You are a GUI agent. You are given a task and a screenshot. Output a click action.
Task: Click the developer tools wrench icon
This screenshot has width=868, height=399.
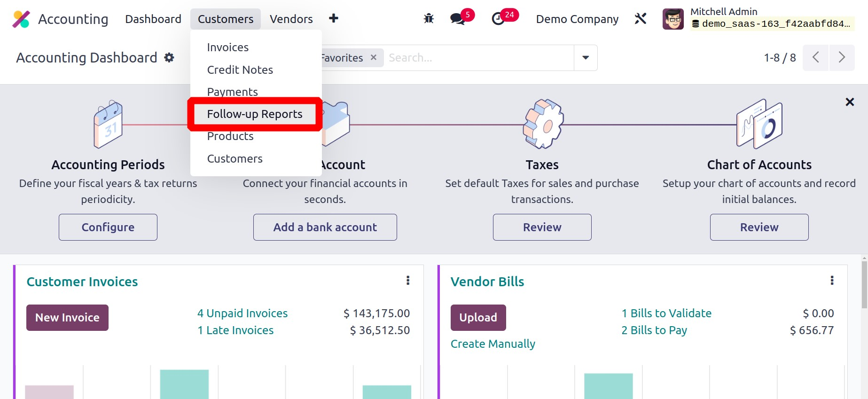[x=641, y=19]
